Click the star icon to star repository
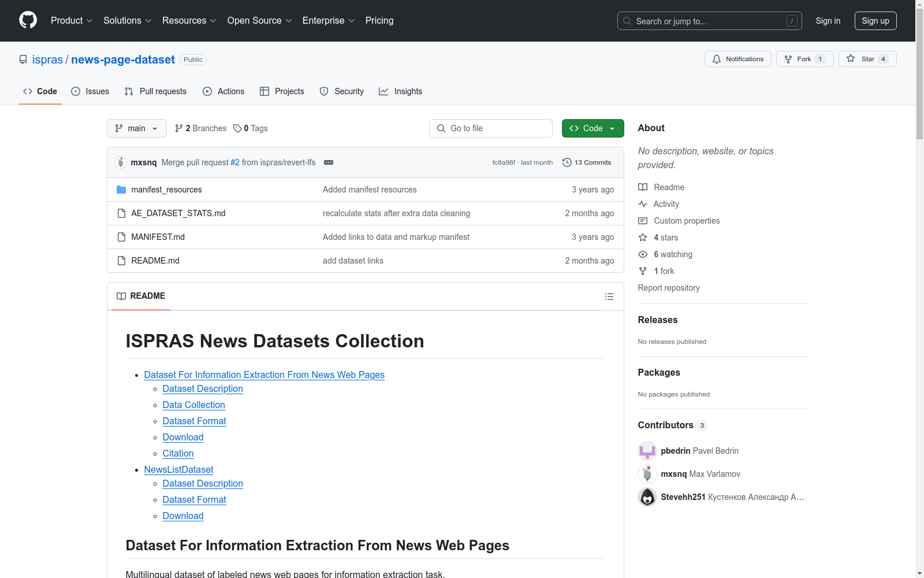Screen dimensions: 924x578 click(851, 58)
